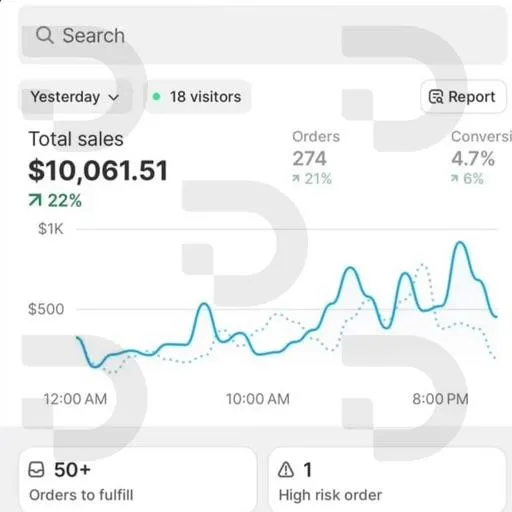Open the Report icon
This screenshot has height=512, width=512.
(436, 97)
